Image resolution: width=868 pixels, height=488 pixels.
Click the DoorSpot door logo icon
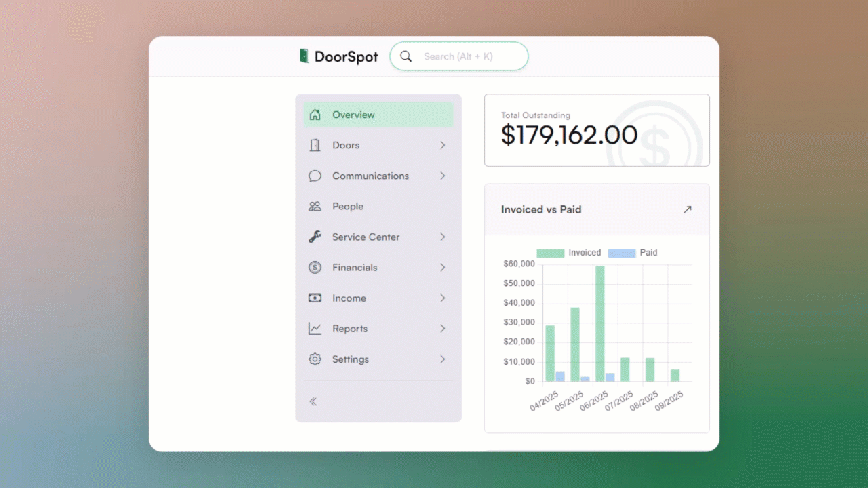[304, 56]
